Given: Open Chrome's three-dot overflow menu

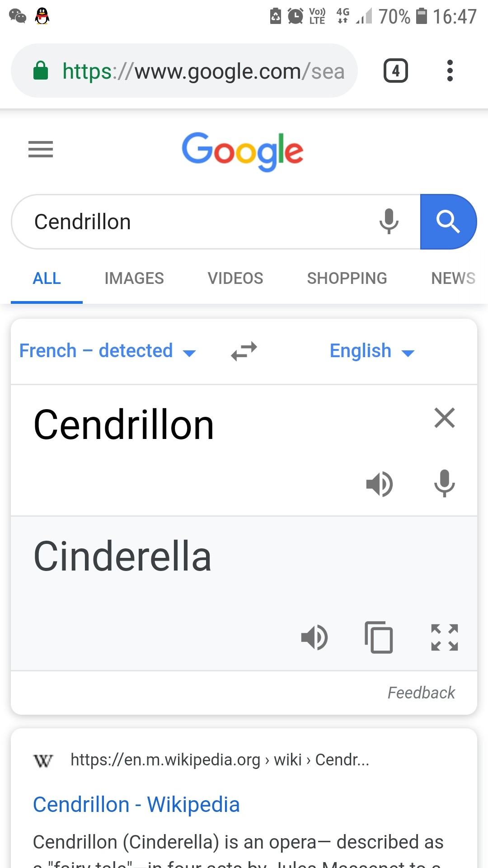Looking at the screenshot, I should pyautogui.click(x=450, y=71).
